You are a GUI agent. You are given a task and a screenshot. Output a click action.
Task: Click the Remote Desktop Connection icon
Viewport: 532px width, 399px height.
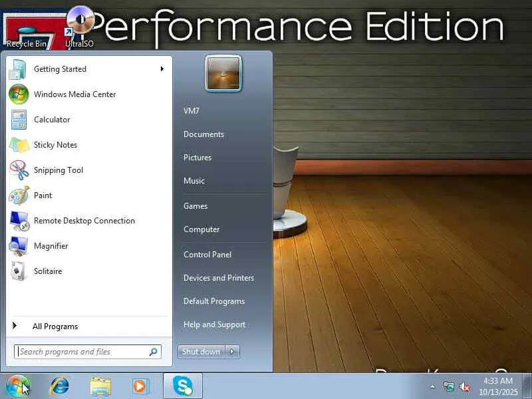[19, 221]
